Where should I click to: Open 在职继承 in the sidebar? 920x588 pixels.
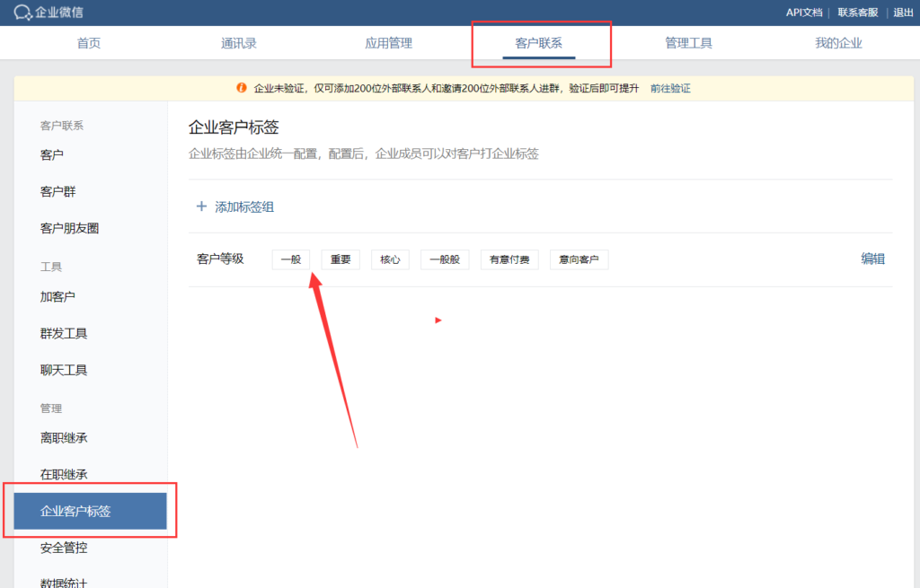[64, 474]
